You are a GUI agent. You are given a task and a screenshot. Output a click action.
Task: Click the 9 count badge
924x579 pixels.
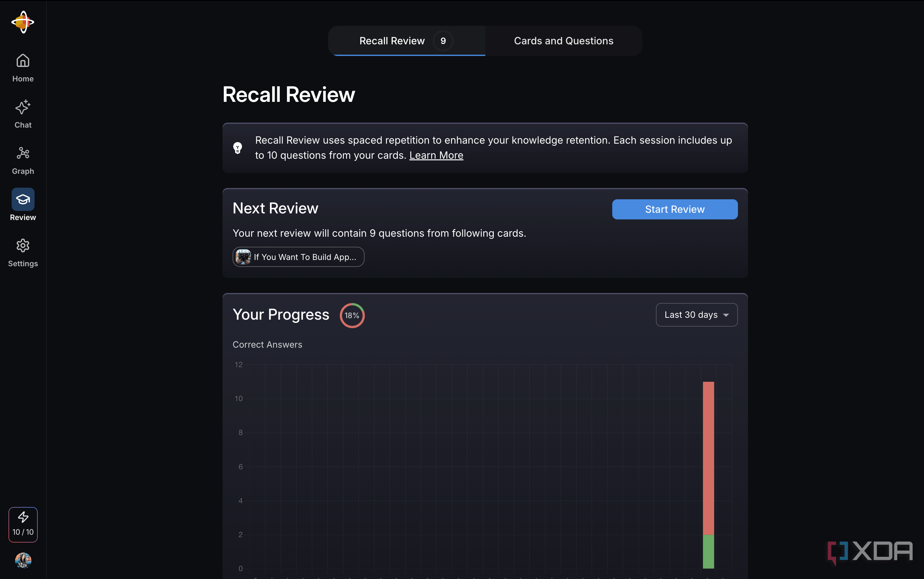tap(443, 41)
